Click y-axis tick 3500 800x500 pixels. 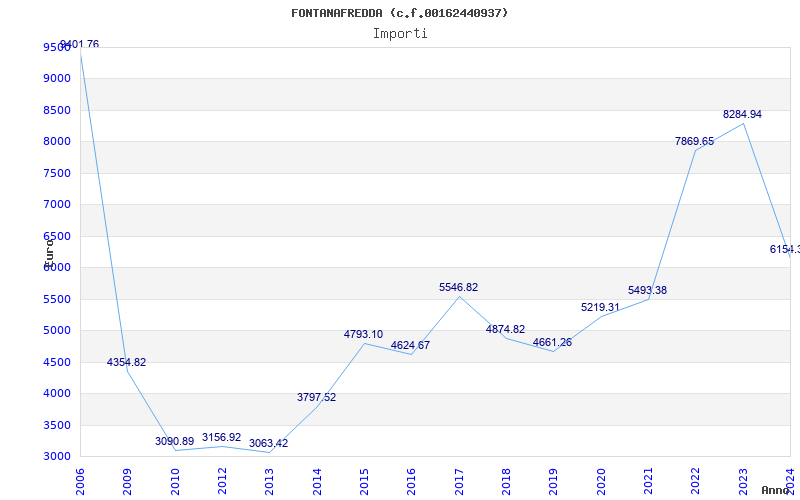tap(57, 425)
